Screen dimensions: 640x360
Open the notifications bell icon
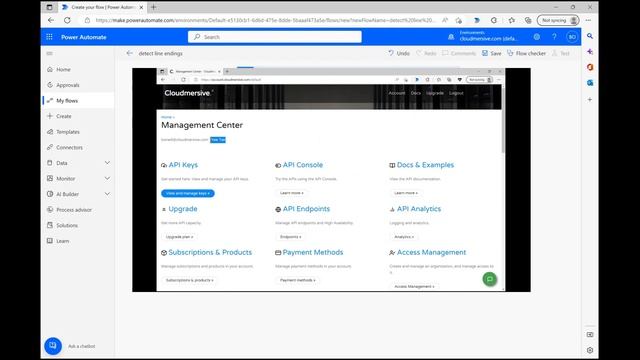pos(451,37)
